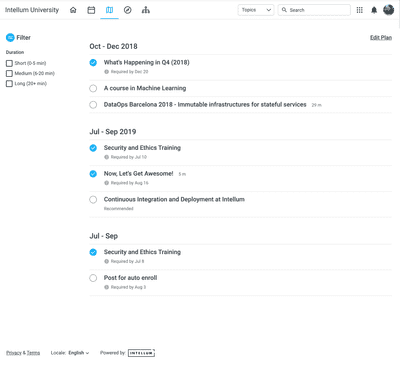The image size is (400, 367).
Task: Open Continuous Integration and Deployment at Intellum
Action: pos(174,199)
